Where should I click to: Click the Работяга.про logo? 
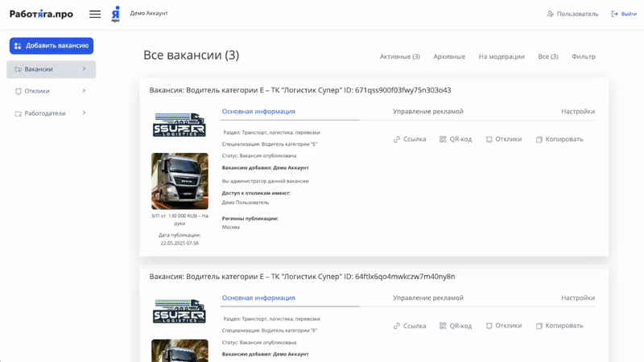(x=41, y=14)
